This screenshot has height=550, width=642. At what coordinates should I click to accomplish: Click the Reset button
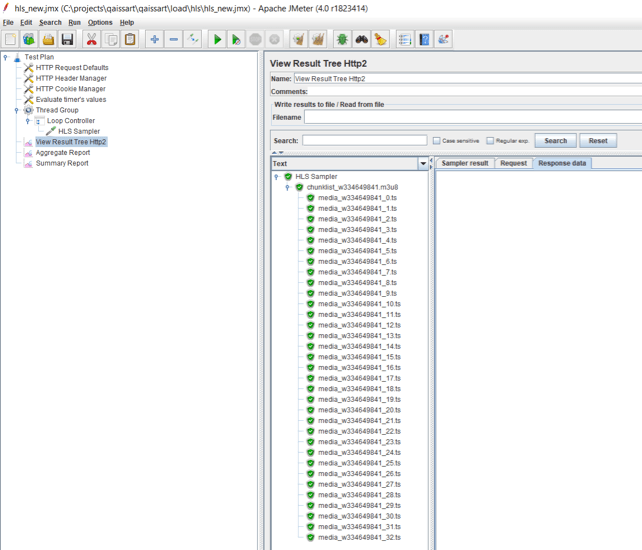pyautogui.click(x=598, y=141)
